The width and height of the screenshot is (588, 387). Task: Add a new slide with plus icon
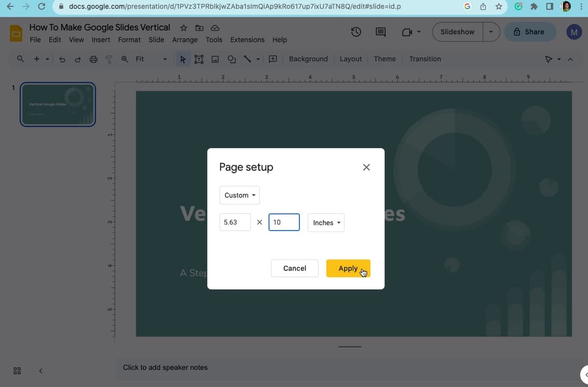36,59
